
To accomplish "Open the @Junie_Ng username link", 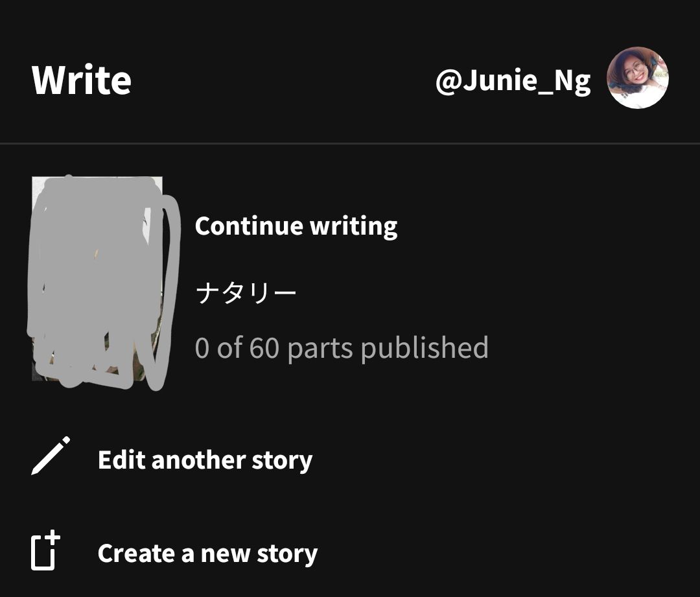I will pos(513,81).
